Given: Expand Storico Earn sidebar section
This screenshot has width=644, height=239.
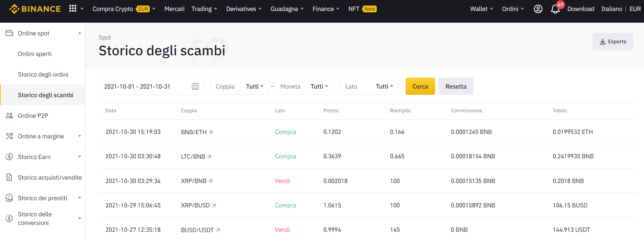Looking at the screenshot, I should click(x=79, y=157).
